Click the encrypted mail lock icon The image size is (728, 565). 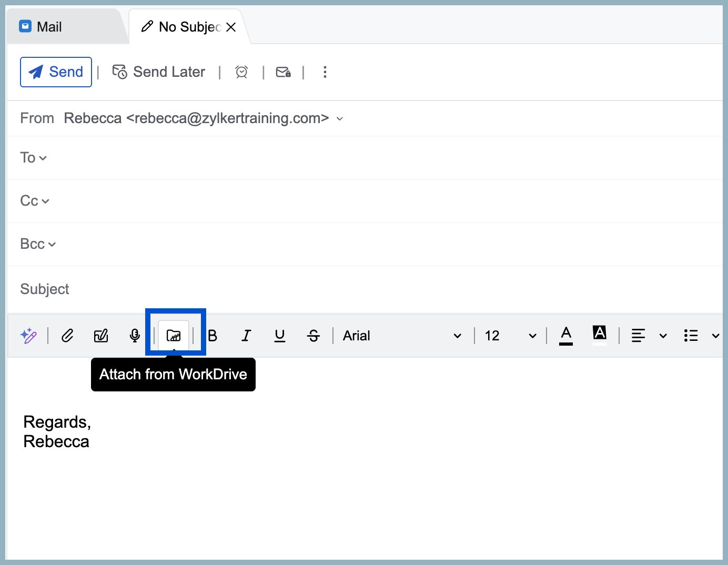click(x=284, y=72)
